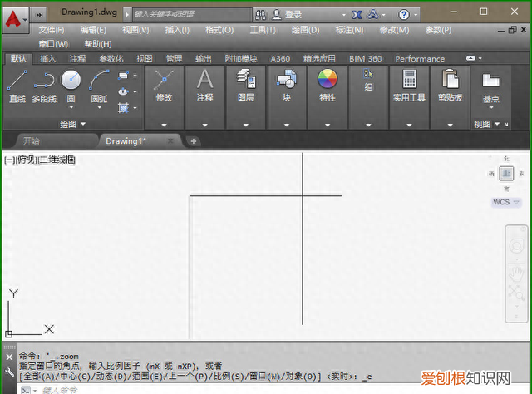
Task: Click the new drawing tab plus button
Action: 194,140
